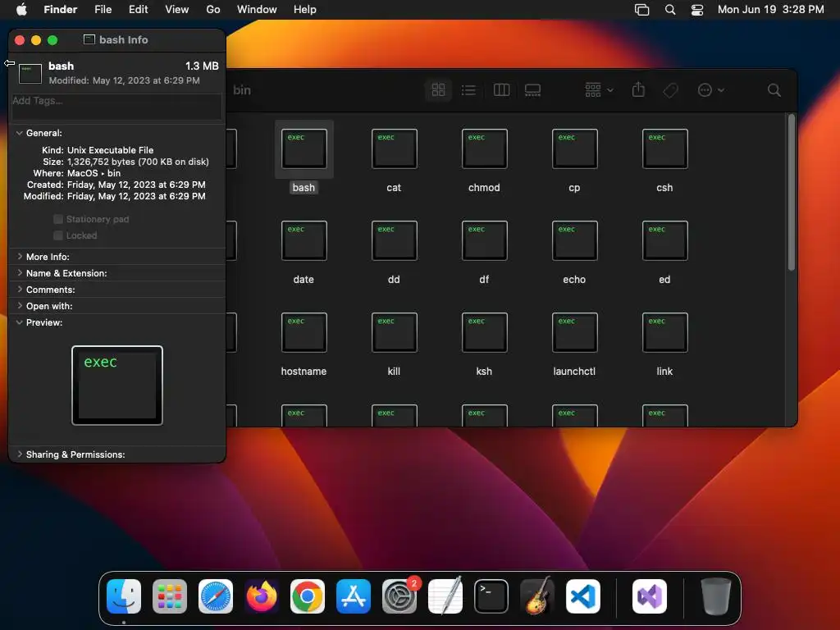Image resolution: width=840 pixels, height=630 pixels.
Task: Launch GarageBand from the Dock
Action: tap(537, 596)
